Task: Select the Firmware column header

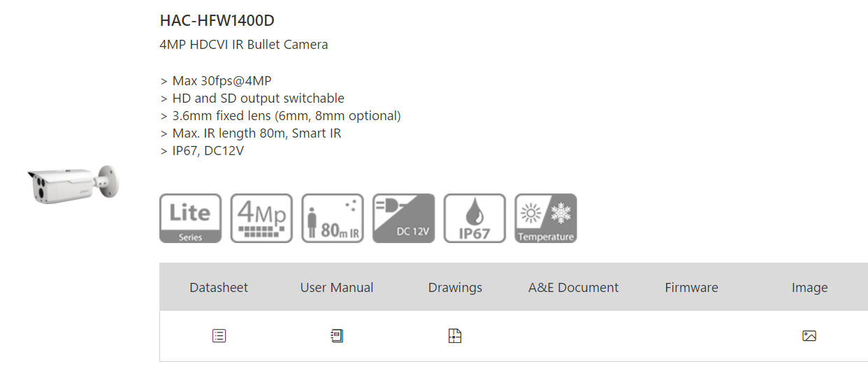Action: [691, 287]
